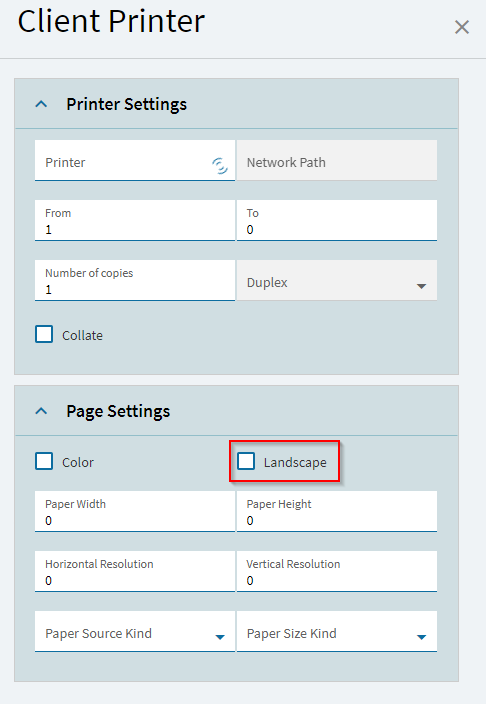Collapse the Page Settings section
The height and width of the screenshot is (704, 486).
41,411
